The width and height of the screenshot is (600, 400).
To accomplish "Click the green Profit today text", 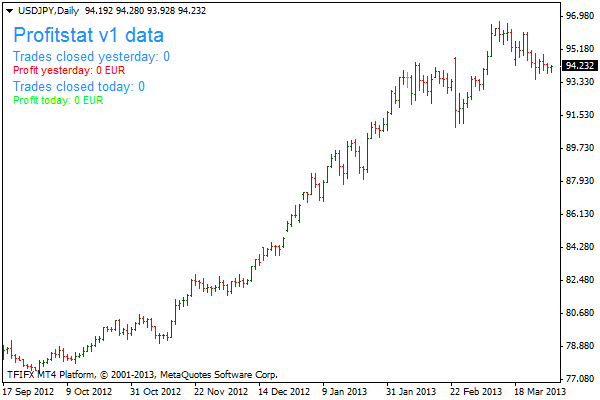I will [x=58, y=100].
